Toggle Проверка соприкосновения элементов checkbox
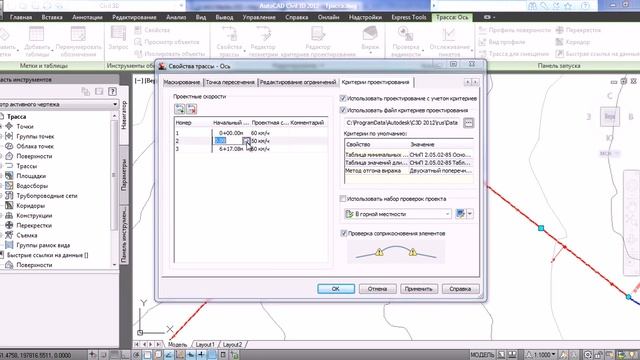 coord(344,233)
